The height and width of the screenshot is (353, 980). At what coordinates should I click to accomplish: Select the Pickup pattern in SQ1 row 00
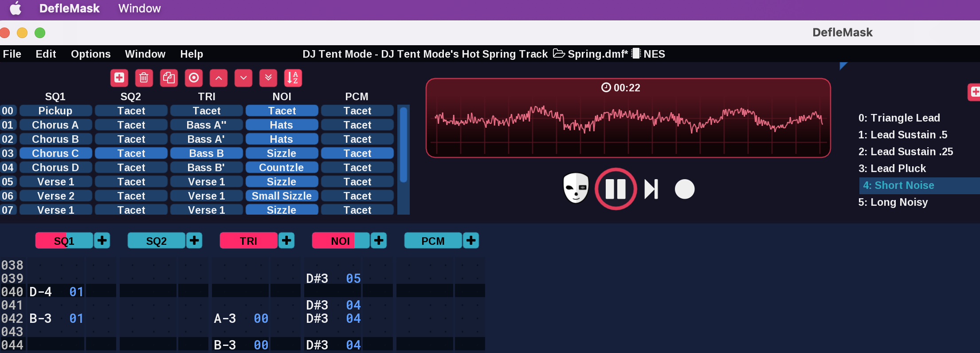[x=55, y=110]
